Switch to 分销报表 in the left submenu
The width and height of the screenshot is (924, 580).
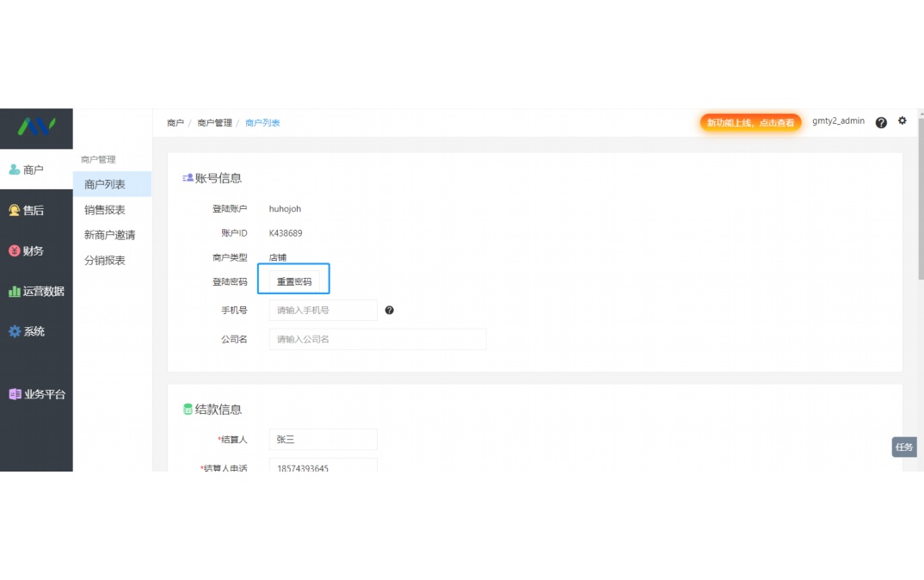pos(103,261)
